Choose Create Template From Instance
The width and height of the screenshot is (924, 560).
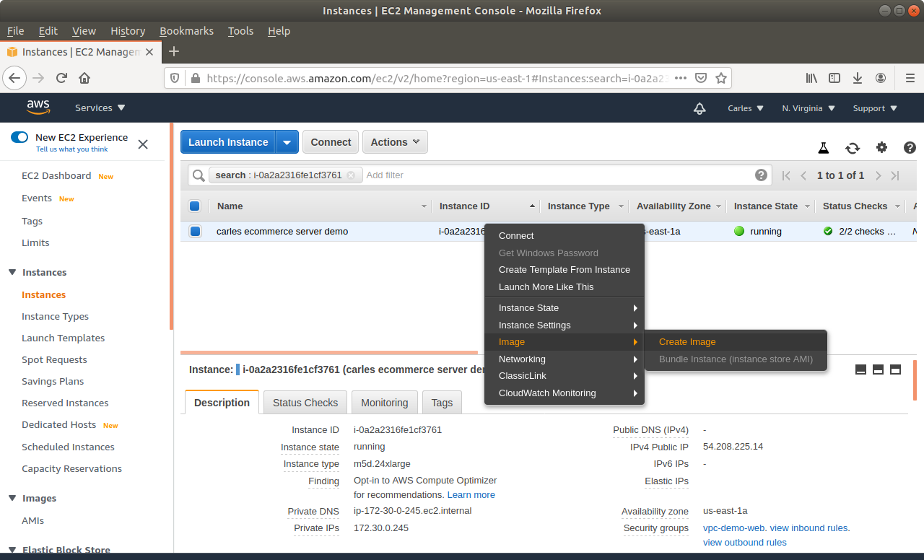[564, 270]
